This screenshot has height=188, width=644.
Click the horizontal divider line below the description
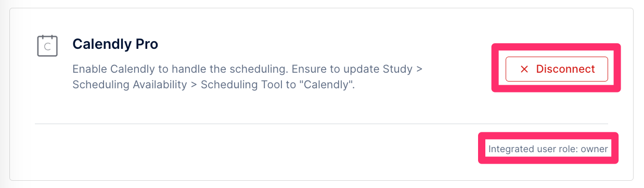click(x=321, y=124)
